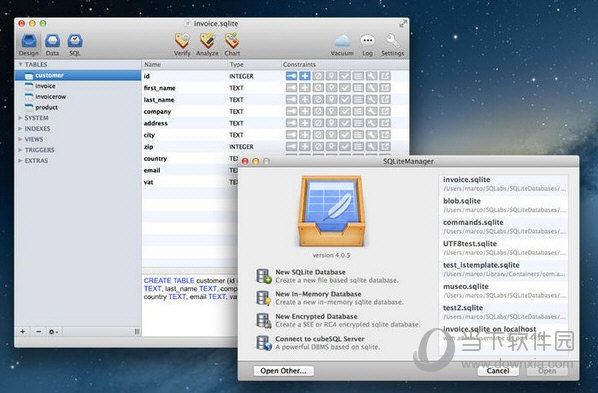Click the Constraints column header
The height and width of the screenshot is (393, 598).
click(x=345, y=64)
